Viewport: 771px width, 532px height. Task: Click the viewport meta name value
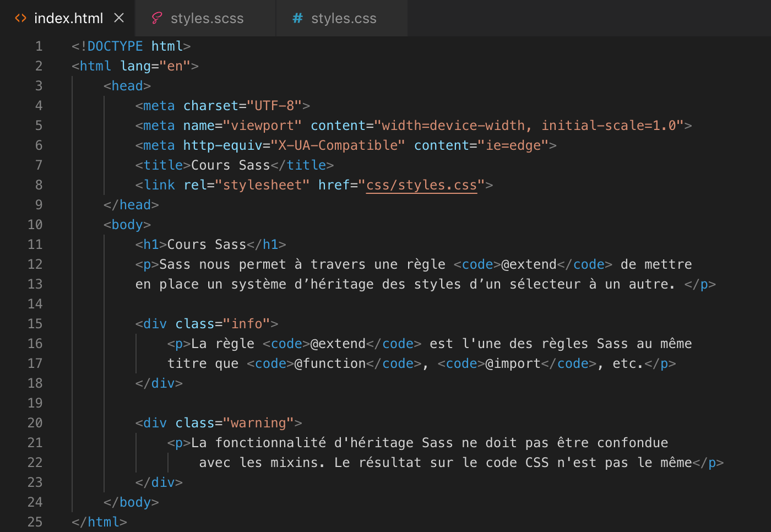(264, 125)
